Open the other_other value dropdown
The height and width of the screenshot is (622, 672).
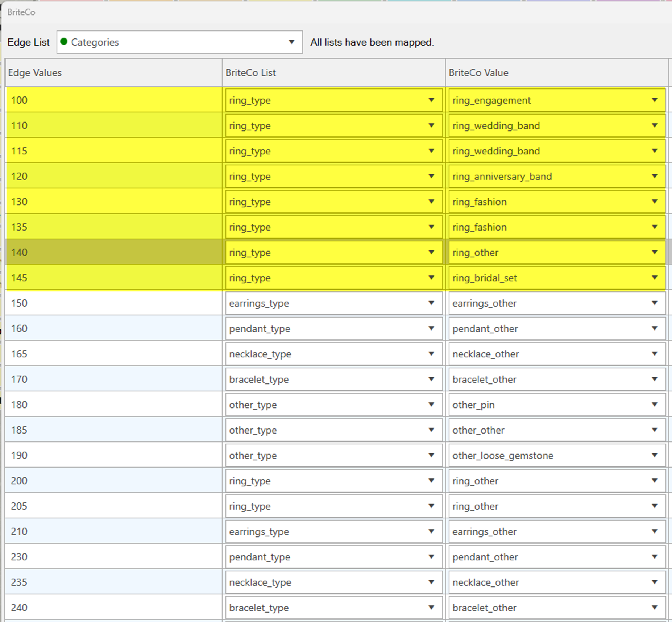pos(654,430)
